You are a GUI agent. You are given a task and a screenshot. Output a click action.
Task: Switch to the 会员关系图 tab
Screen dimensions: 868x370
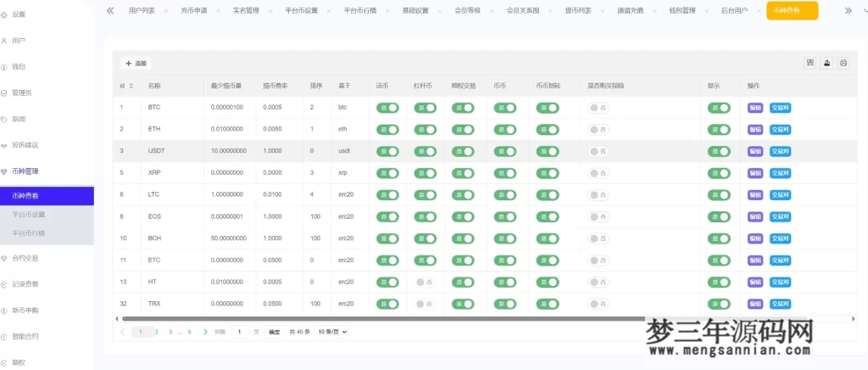[522, 11]
